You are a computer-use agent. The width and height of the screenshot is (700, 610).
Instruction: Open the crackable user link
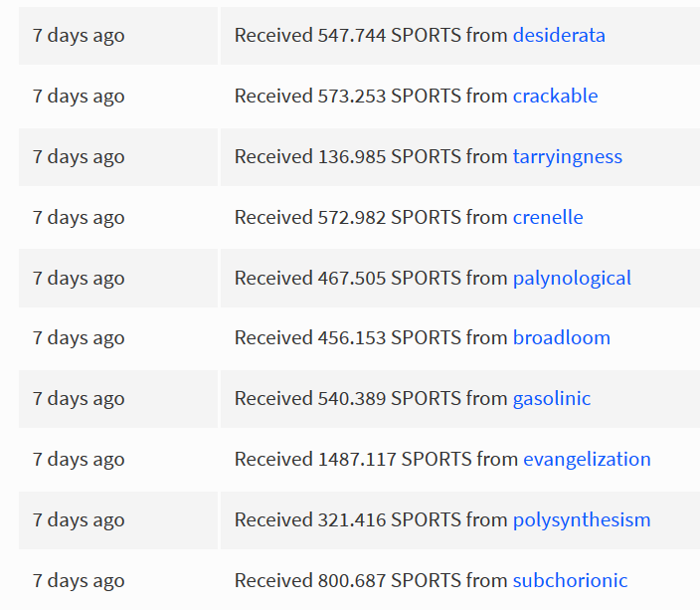click(x=556, y=97)
